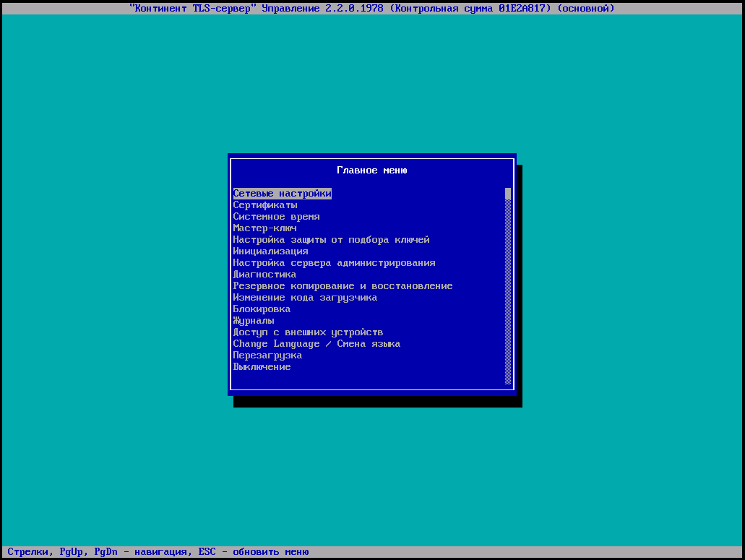Choose Изменение кода загрузчика
The width and height of the screenshot is (745, 560).
305,297
